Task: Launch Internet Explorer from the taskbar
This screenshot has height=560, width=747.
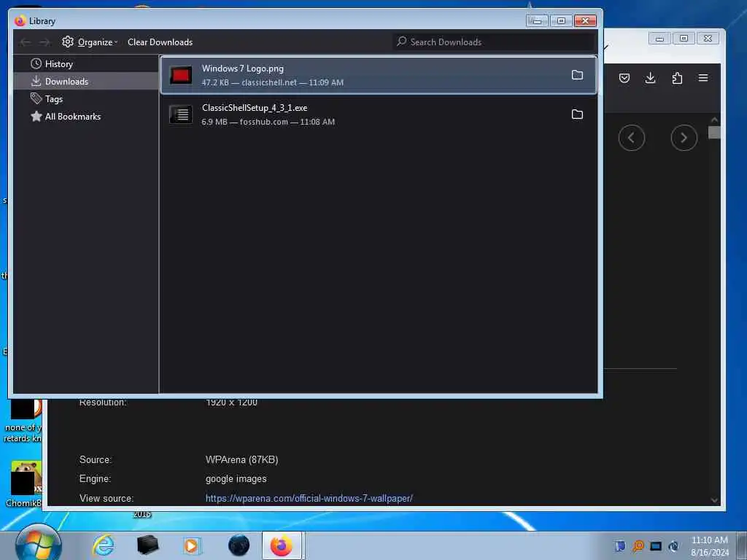Action: 104,545
